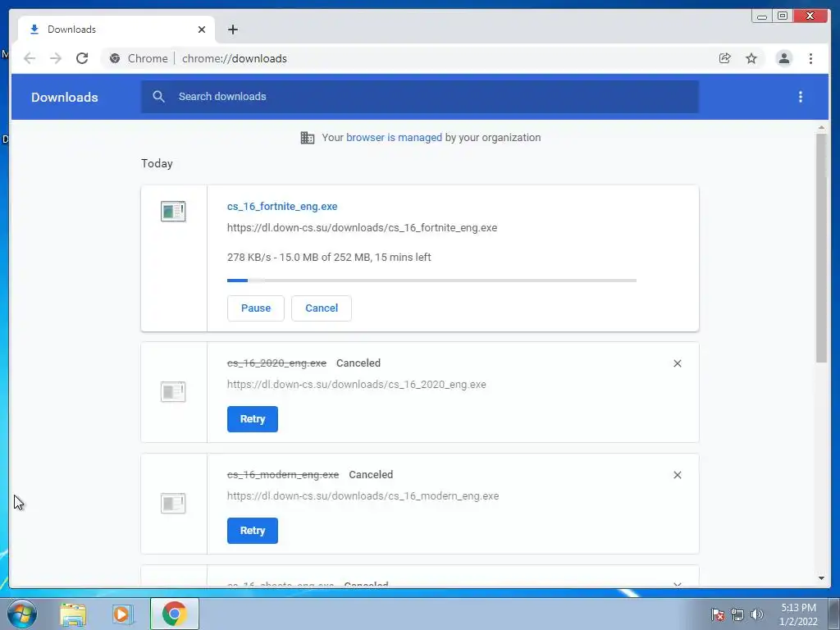This screenshot has width=840, height=630.
Task: Open the Windows Start menu
Action: pos(22,614)
